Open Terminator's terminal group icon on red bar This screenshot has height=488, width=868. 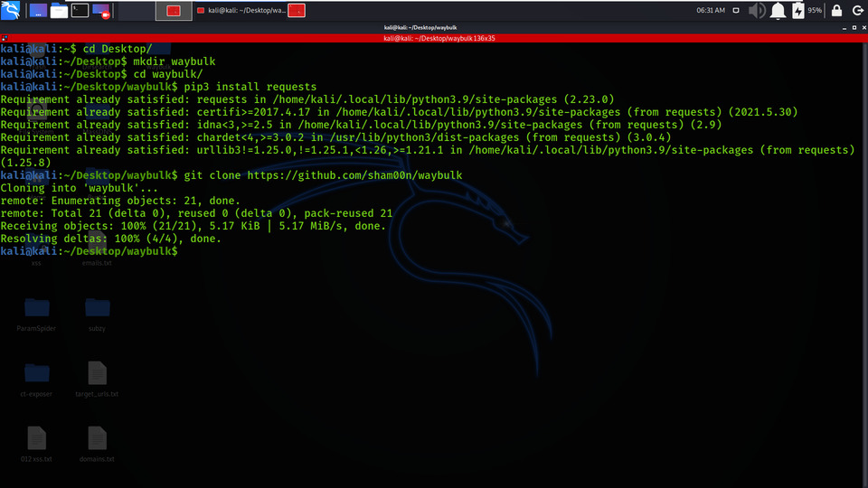(5, 38)
